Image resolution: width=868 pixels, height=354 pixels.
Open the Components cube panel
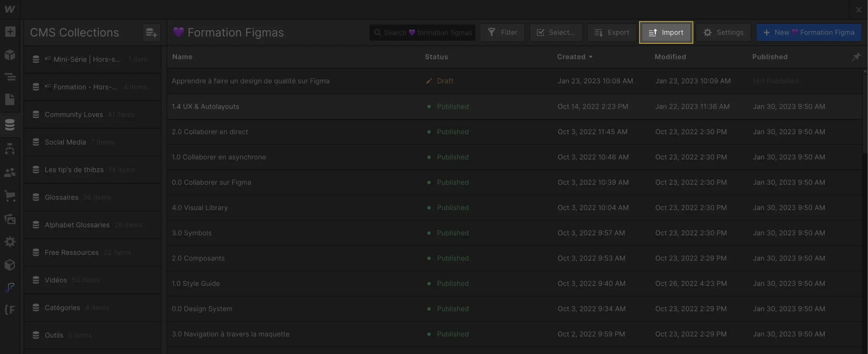[10, 55]
